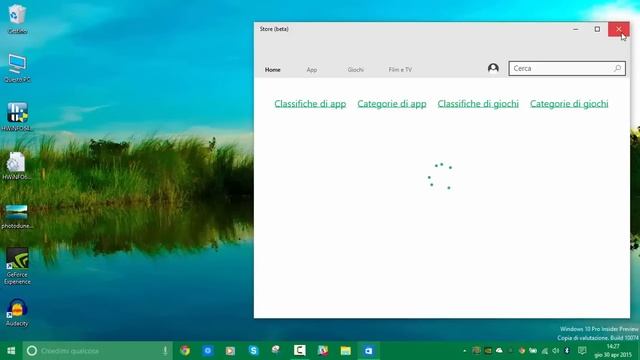Click the magnifier search icon in Store

tap(618, 68)
